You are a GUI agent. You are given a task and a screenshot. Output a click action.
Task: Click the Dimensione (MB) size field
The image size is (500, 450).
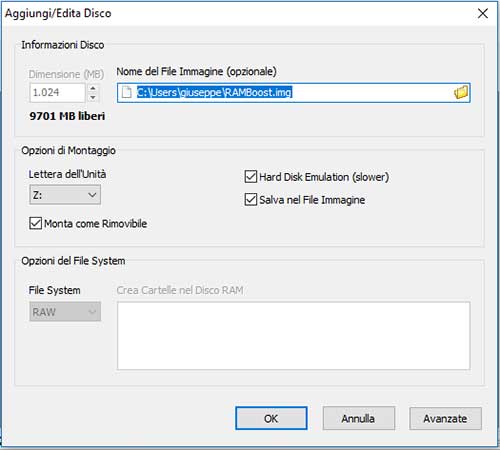57,93
